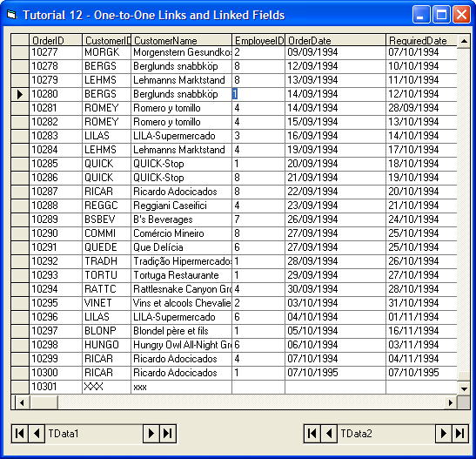476x459 pixels.
Task: Click the horizontal scroll-right arrow
Action: [451, 402]
